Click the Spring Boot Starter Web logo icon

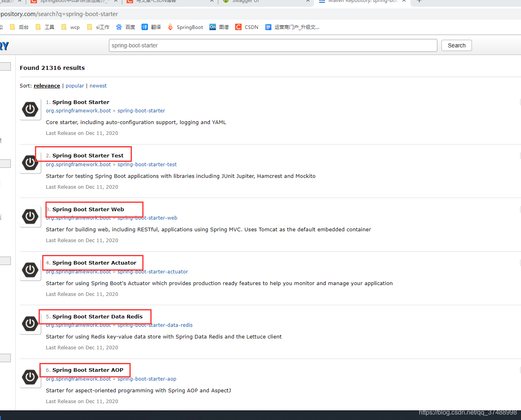[x=30, y=216]
